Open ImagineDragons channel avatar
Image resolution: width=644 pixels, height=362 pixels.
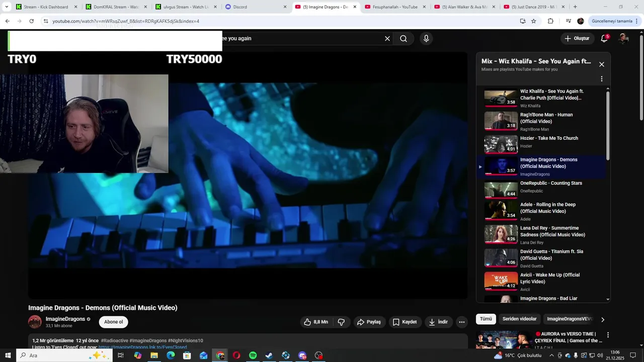[x=35, y=322]
